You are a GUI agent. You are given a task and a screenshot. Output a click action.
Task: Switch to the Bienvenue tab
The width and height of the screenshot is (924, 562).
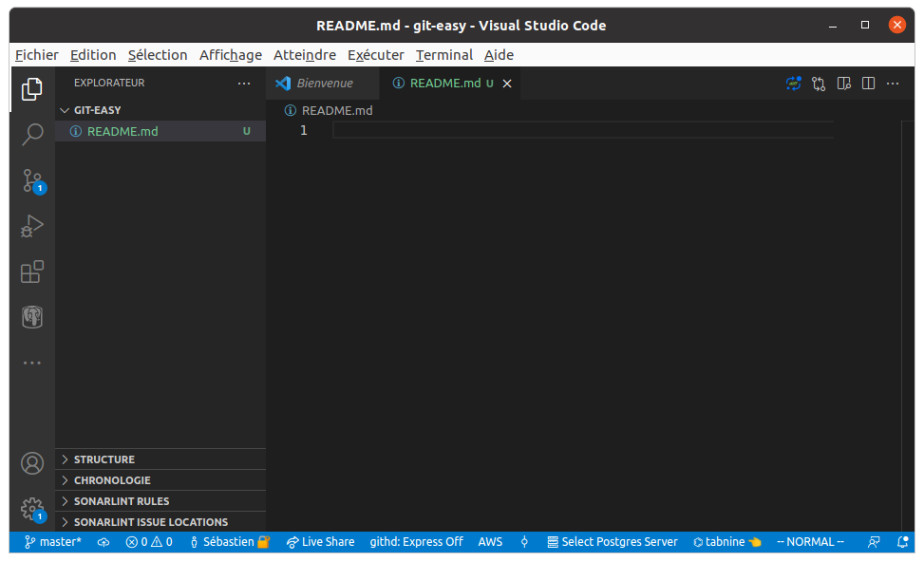[x=322, y=83]
